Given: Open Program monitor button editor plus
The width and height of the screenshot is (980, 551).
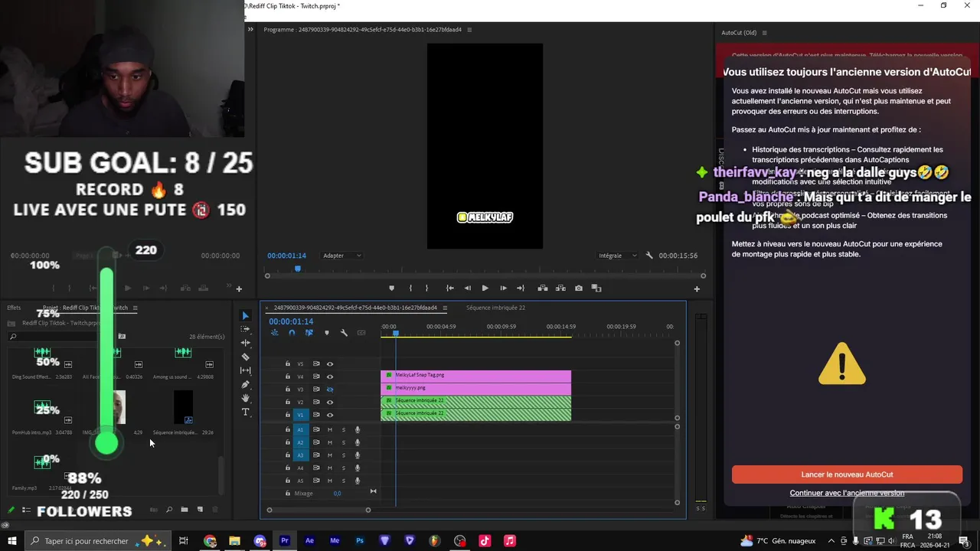Looking at the screenshot, I should (697, 289).
